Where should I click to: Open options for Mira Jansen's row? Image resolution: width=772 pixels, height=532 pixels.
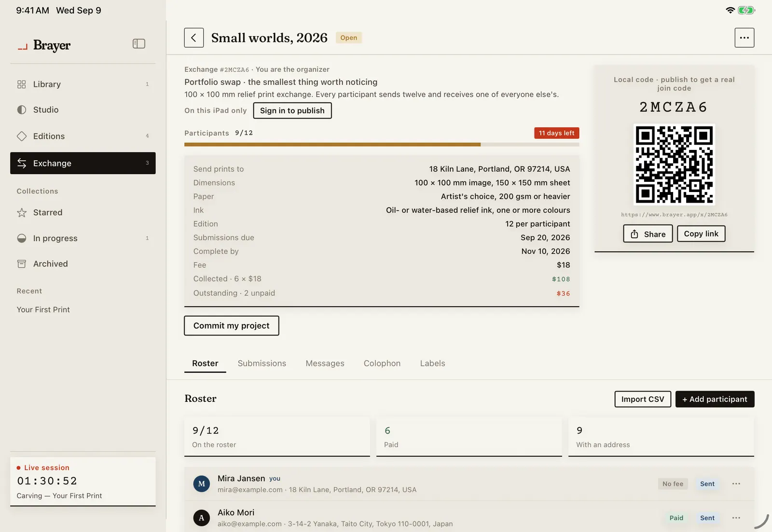click(736, 484)
